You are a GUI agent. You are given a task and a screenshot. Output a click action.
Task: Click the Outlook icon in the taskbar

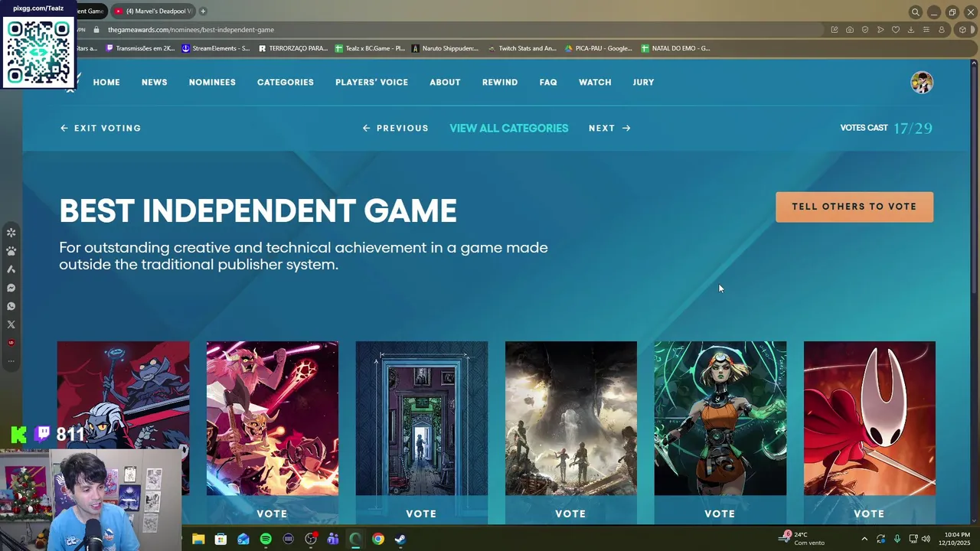coord(243,539)
